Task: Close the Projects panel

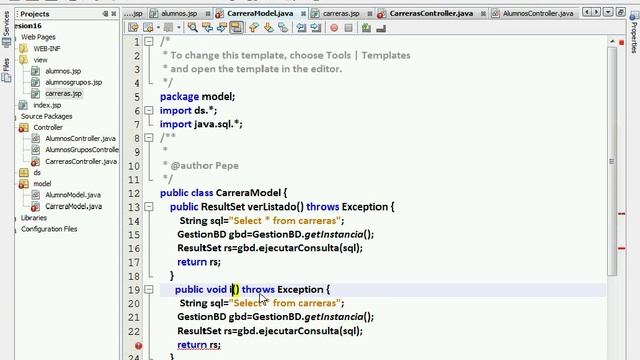Action: tap(114, 14)
